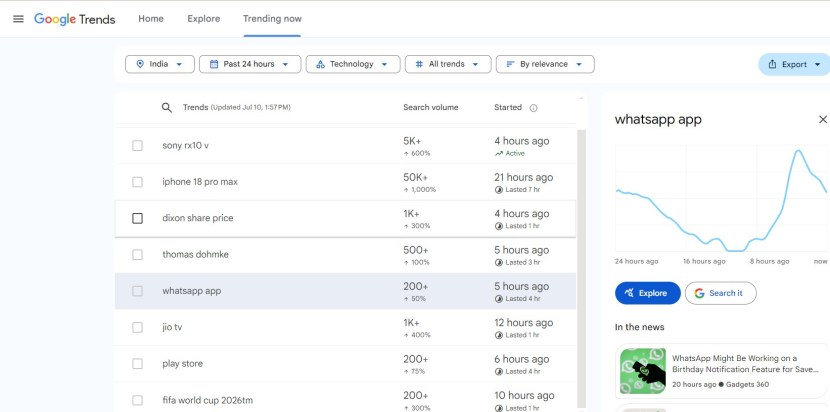Click the 21 hours ago started value
830x412 pixels.
(x=524, y=177)
